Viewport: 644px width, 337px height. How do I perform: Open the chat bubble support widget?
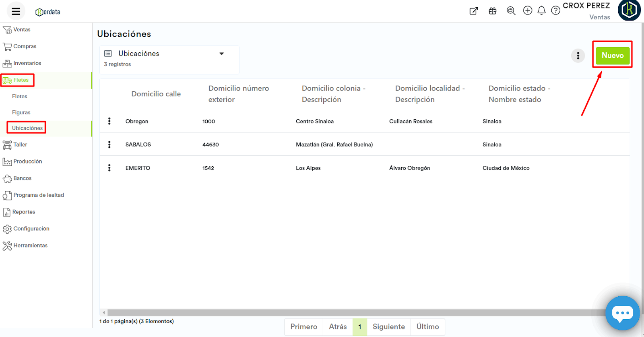click(622, 313)
